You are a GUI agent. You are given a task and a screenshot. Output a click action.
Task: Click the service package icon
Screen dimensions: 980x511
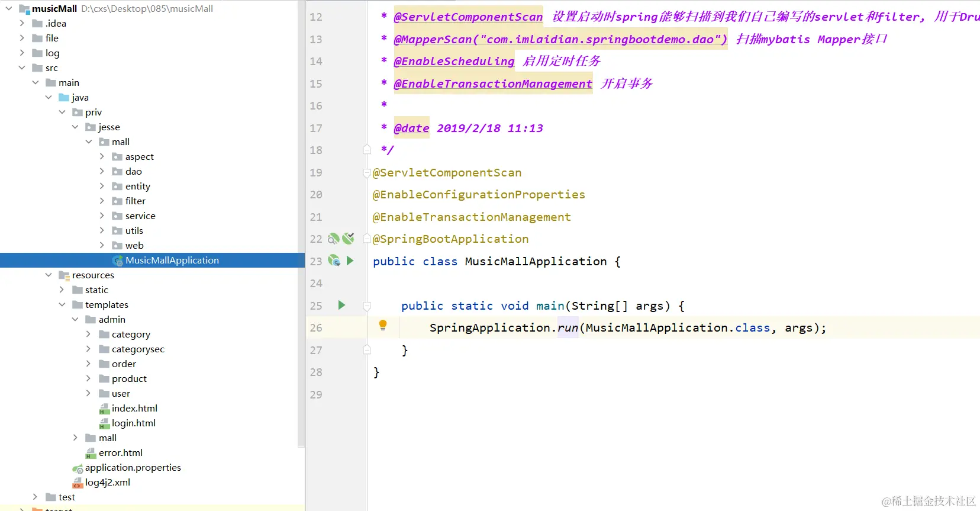117,216
